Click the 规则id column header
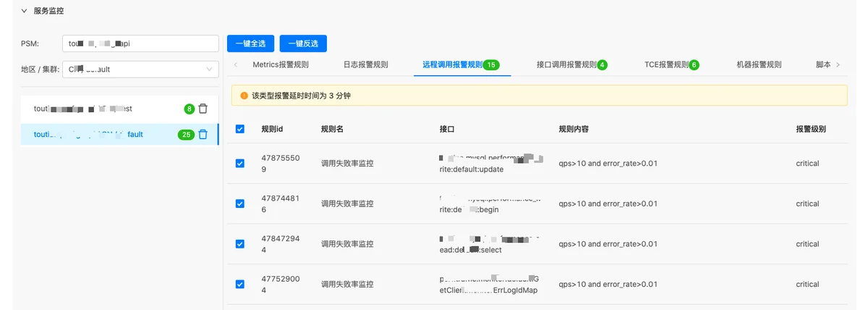Viewport: 868px width, 310px height. click(272, 129)
